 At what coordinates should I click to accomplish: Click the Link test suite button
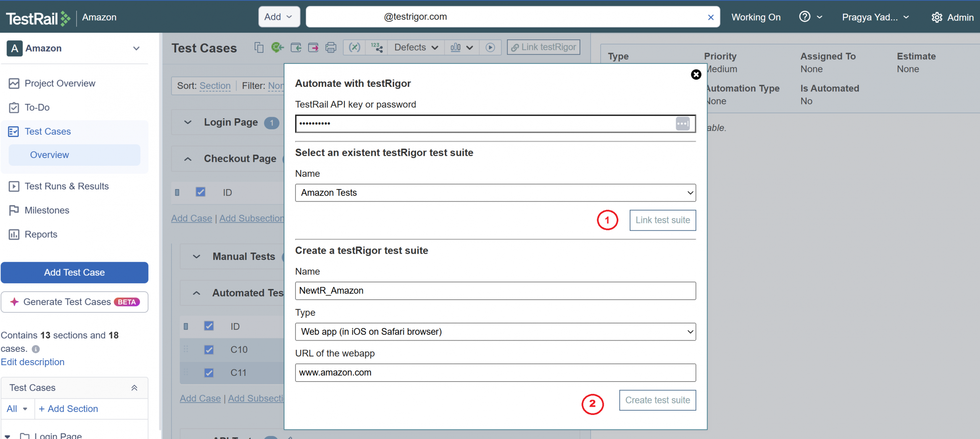(x=662, y=220)
